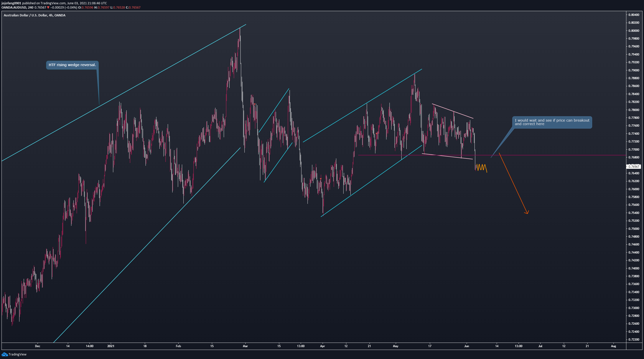Click the 0.78000 price axis label
The image size is (644, 359).
(x=634, y=110)
